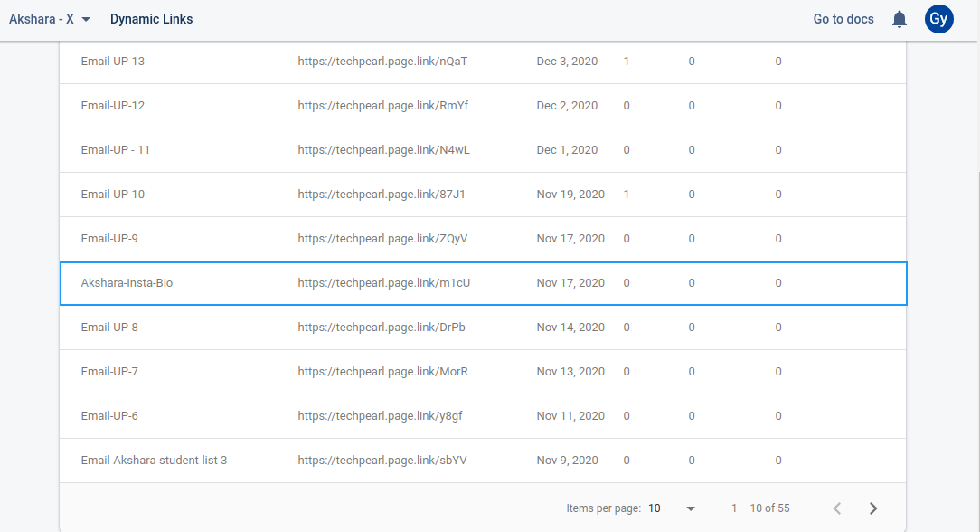Click the Nov 17, 2020 date in the Email-UP-9 row

pyautogui.click(x=570, y=239)
